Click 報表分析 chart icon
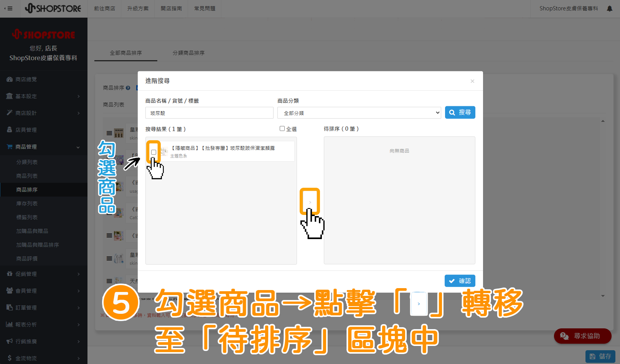Screen dimensions: 620x364 10,325
